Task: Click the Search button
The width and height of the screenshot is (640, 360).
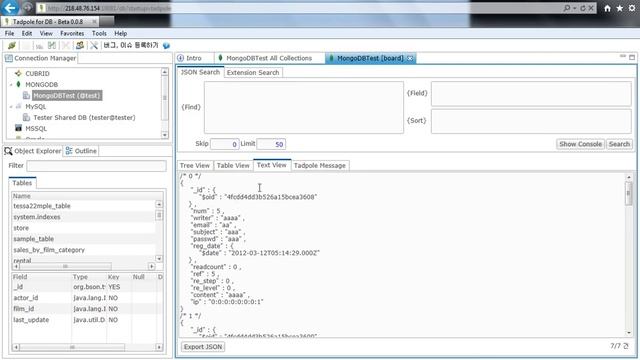Action: (x=619, y=144)
